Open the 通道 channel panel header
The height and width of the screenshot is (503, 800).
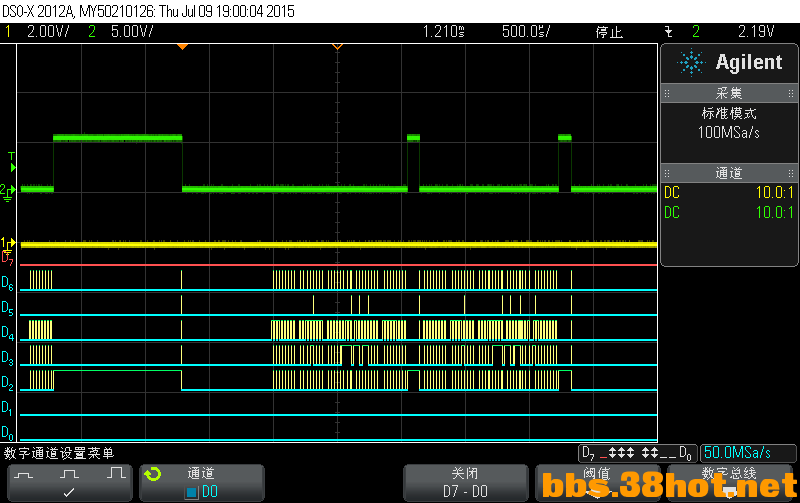(730, 173)
